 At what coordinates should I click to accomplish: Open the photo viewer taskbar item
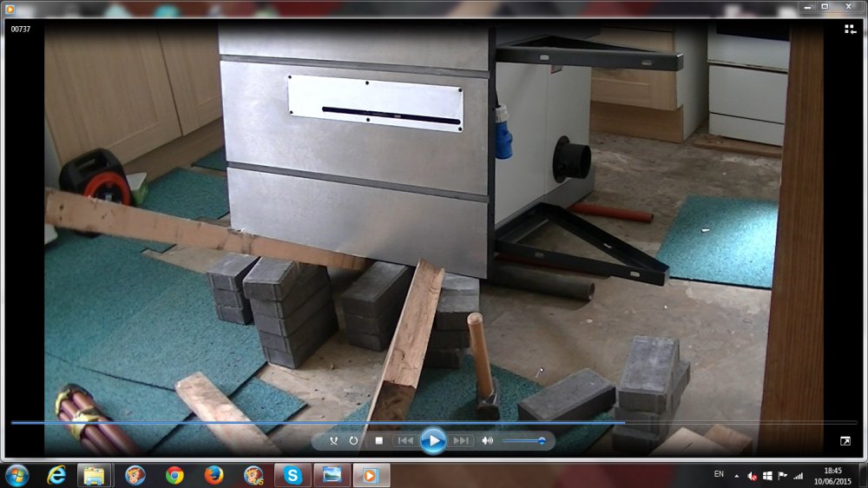point(332,475)
